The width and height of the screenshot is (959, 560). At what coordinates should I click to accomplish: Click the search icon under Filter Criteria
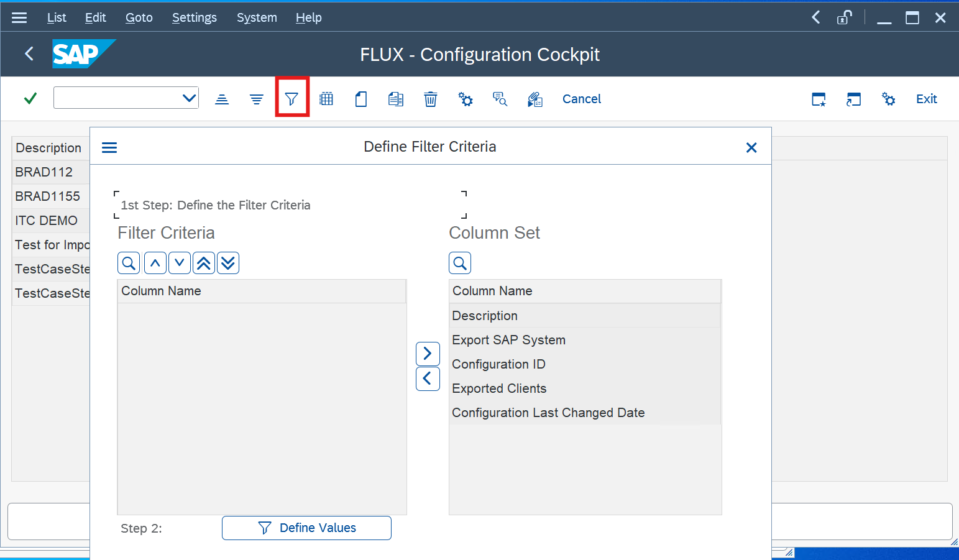(129, 263)
